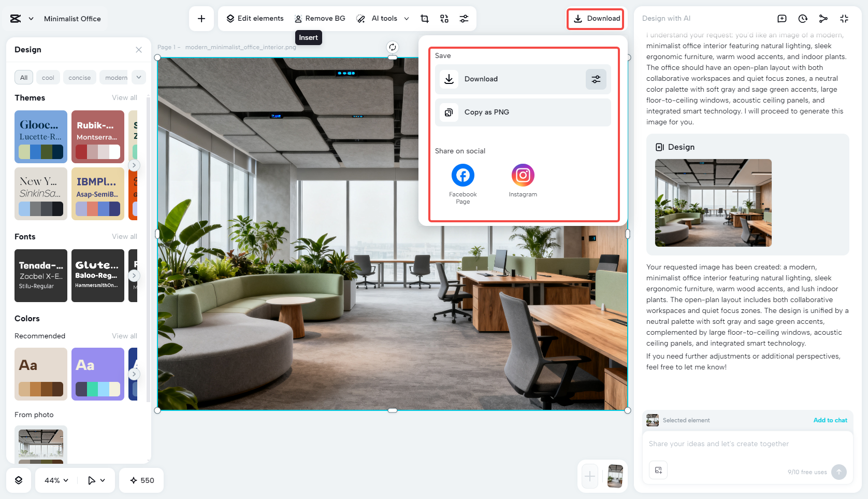Click the Download button in the top bar

[595, 18]
